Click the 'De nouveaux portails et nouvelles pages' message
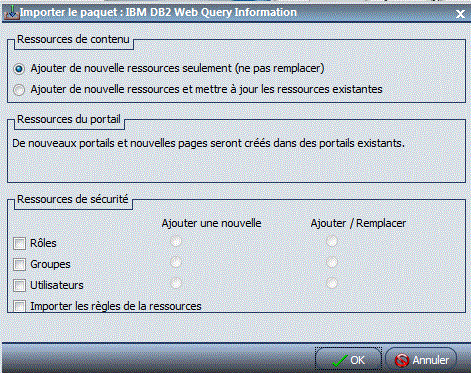This screenshot has width=471, height=373. coord(208,143)
